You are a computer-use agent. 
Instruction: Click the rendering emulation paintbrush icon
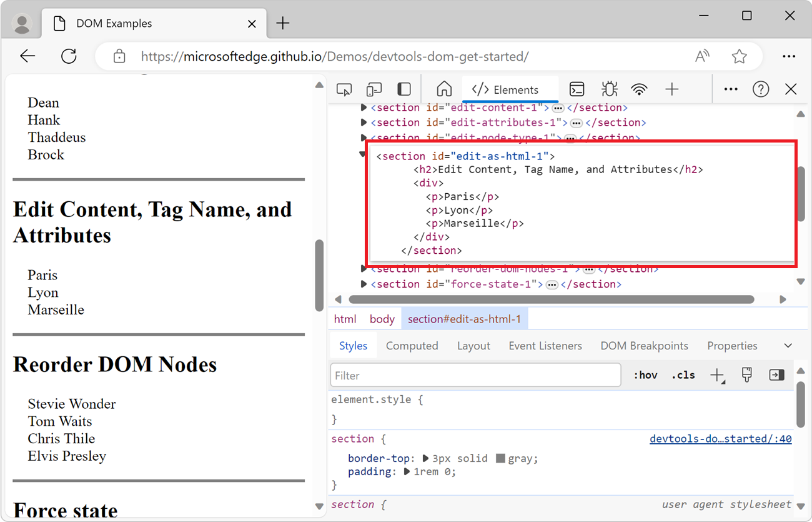[x=746, y=374]
